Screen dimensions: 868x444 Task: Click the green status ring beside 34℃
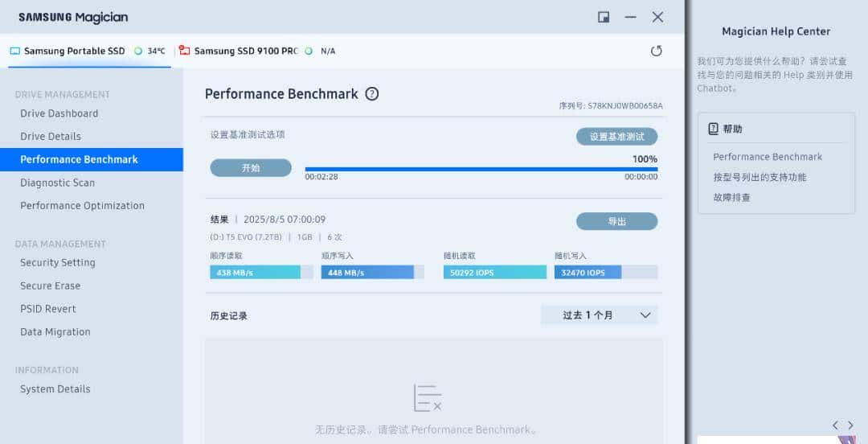point(138,51)
